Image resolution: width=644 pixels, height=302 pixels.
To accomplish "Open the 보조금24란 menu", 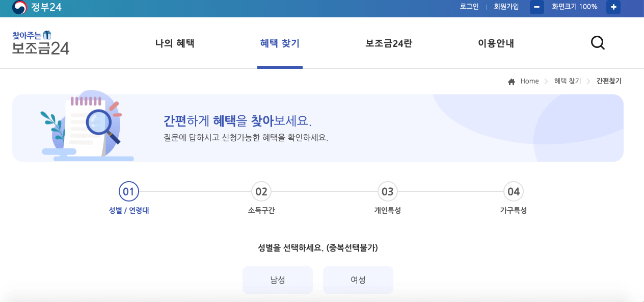I will pyautogui.click(x=388, y=43).
